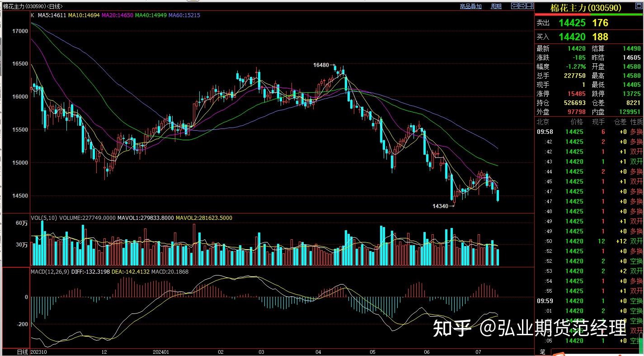Click the right arrow navigation icon
This screenshot has height=356, width=644.
click(522, 6)
